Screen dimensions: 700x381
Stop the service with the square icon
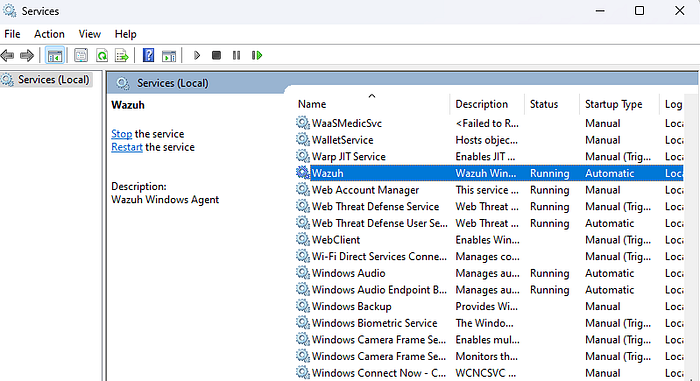tap(217, 55)
